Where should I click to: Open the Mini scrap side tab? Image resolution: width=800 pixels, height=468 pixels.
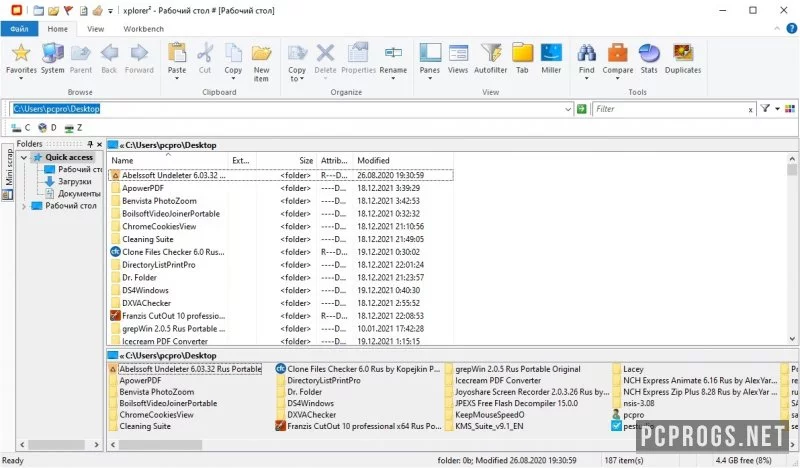click(8, 173)
